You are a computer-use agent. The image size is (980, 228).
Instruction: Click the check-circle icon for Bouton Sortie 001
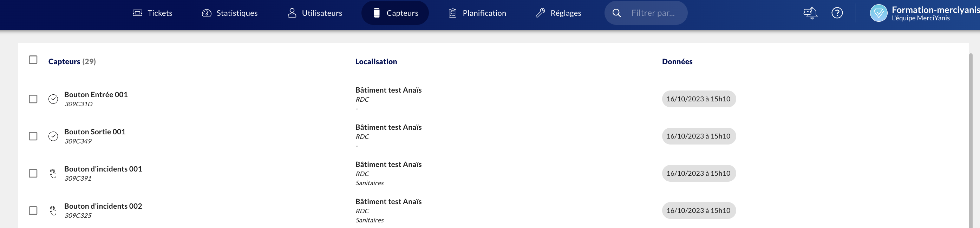coord(53,136)
